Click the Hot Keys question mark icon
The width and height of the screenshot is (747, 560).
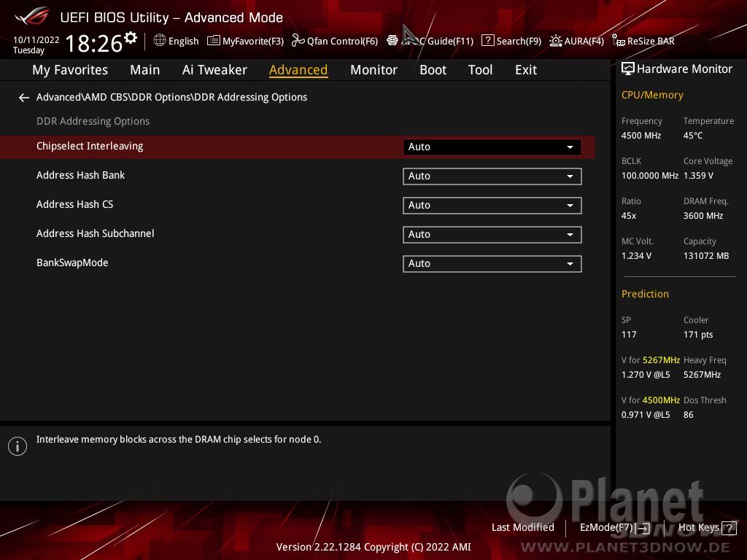(729, 528)
